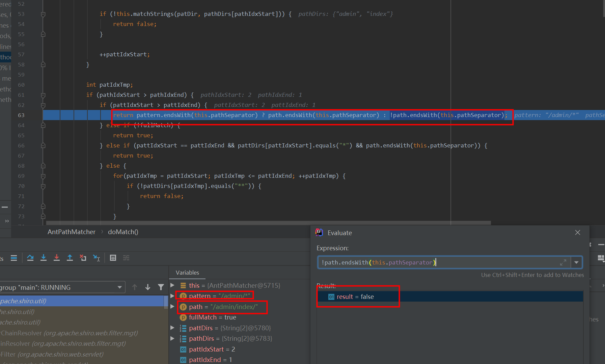Screen dimensions: 605x364
Task: Select the next frame down arrow
Action: (x=148, y=287)
